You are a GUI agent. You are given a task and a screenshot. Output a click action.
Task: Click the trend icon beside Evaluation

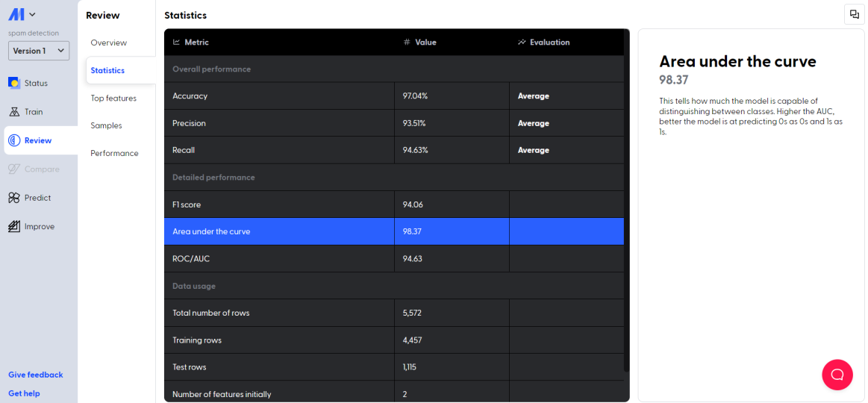[522, 42]
